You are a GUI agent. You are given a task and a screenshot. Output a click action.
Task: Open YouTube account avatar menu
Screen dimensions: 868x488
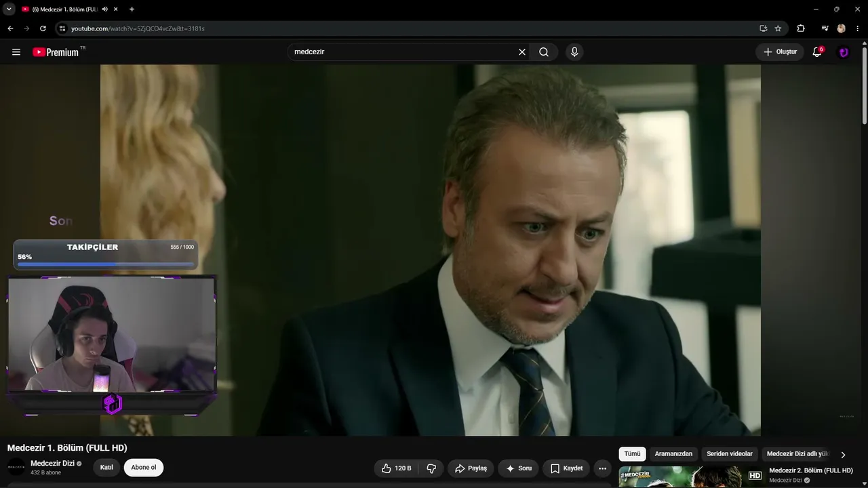(844, 52)
